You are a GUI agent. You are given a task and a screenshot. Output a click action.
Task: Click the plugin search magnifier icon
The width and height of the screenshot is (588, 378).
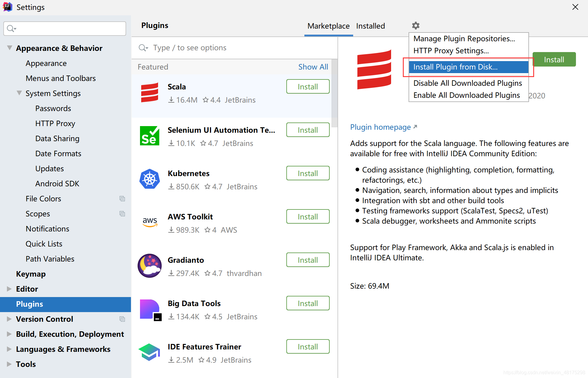(143, 48)
